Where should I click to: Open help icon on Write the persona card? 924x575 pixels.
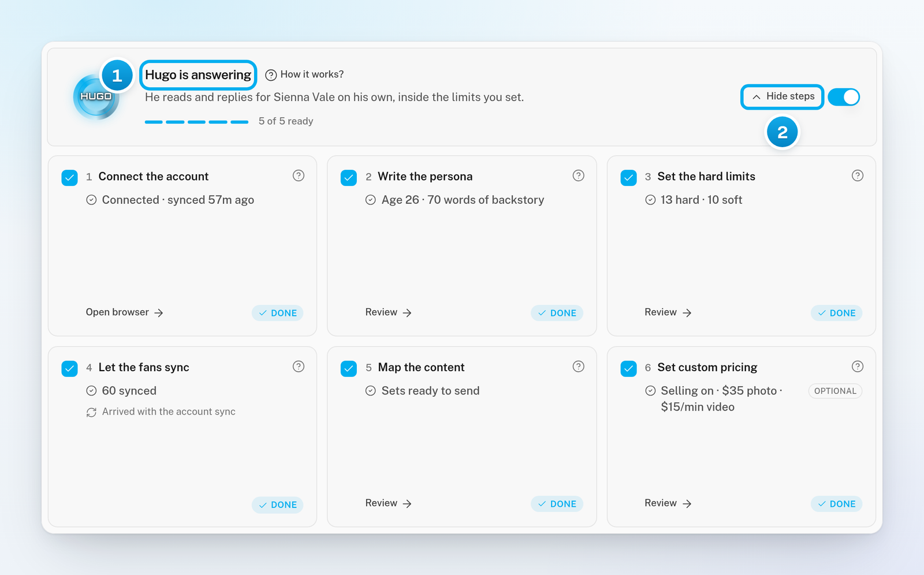(578, 176)
